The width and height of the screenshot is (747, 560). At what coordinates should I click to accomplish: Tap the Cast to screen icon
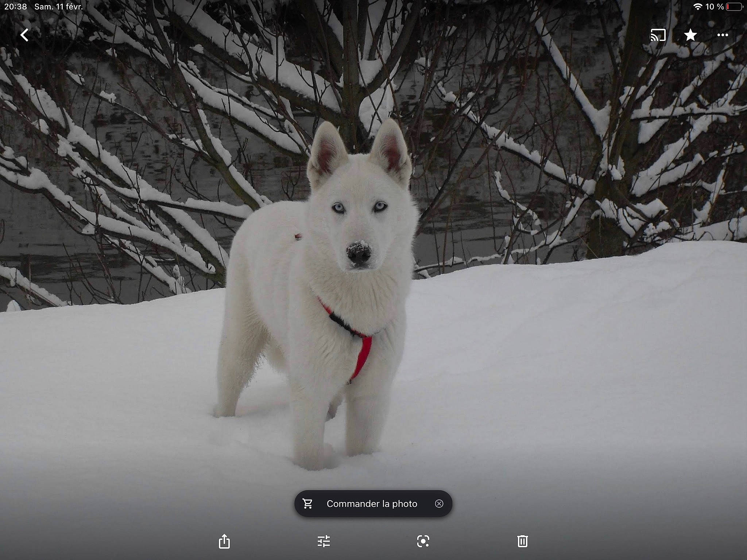[x=658, y=35]
